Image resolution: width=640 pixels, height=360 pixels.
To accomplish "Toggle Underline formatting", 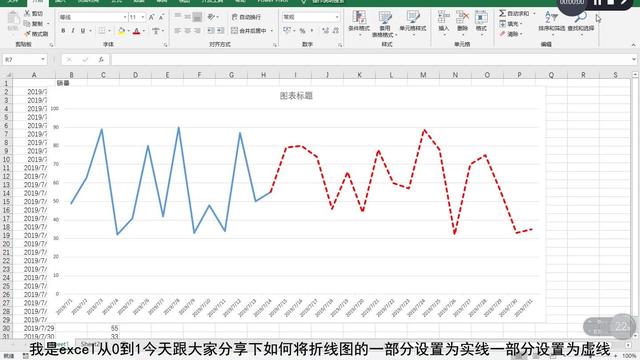I will coord(83,31).
